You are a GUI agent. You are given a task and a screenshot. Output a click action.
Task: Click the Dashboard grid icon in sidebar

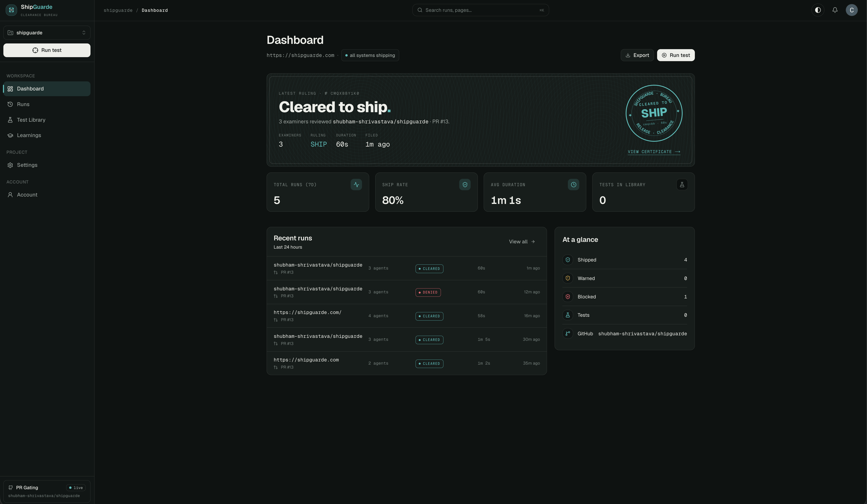tap(10, 89)
